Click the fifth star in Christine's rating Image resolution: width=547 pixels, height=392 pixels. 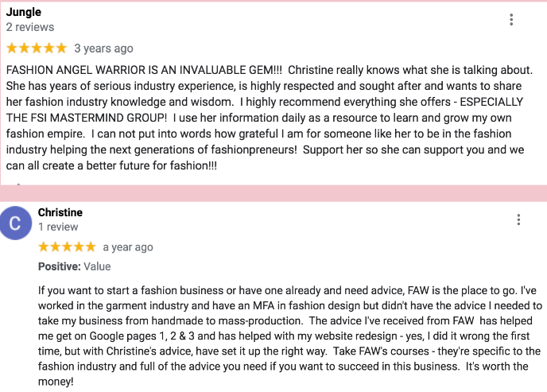(91, 247)
